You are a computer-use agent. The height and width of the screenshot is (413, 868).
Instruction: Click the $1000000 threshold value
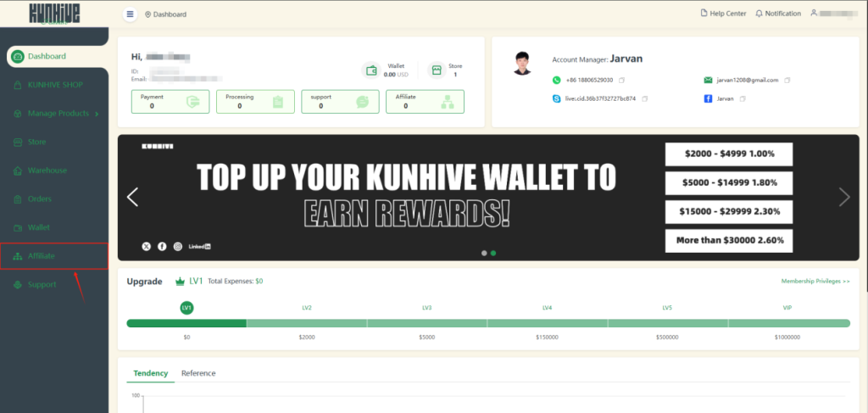coord(787,338)
